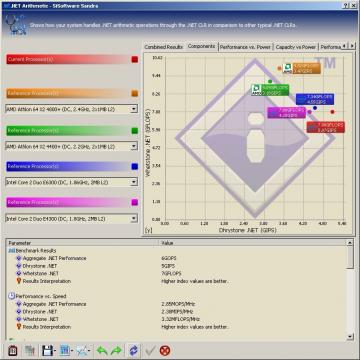The image size is (360, 360).
Task: Select Aggregate .NET Performance row under Performance vs. Speed
Action: click(54, 304)
